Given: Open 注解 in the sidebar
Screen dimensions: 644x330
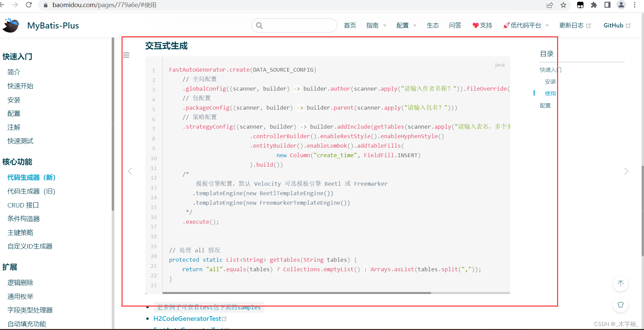Looking at the screenshot, I should pyautogui.click(x=14, y=127).
